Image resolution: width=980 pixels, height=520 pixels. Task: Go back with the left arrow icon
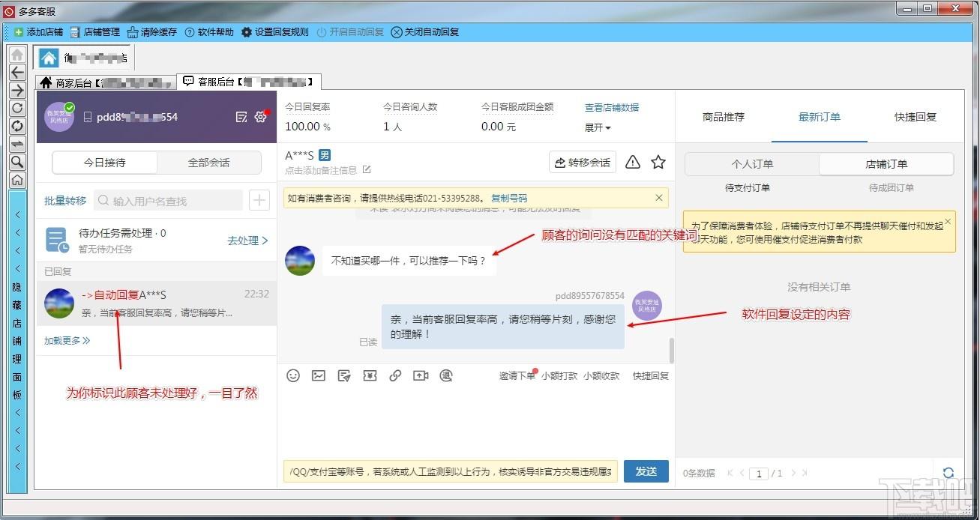coord(17,73)
